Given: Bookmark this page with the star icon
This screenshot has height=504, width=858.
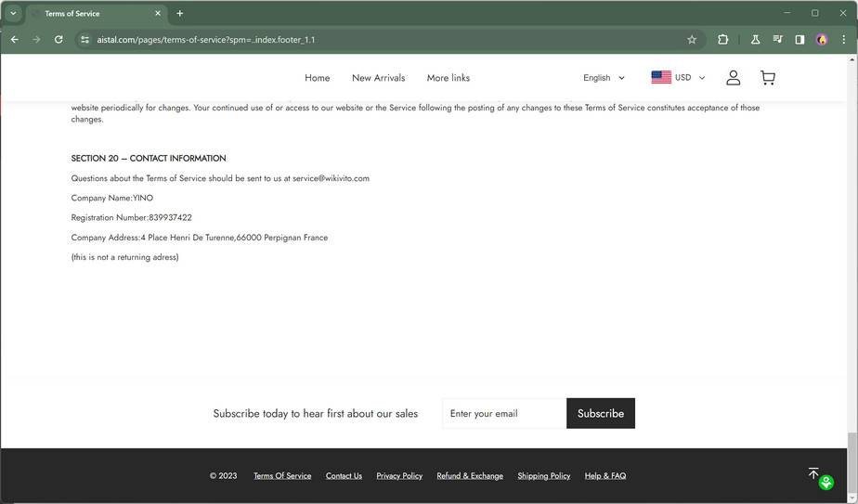Looking at the screenshot, I should click(x=692, y=39).
